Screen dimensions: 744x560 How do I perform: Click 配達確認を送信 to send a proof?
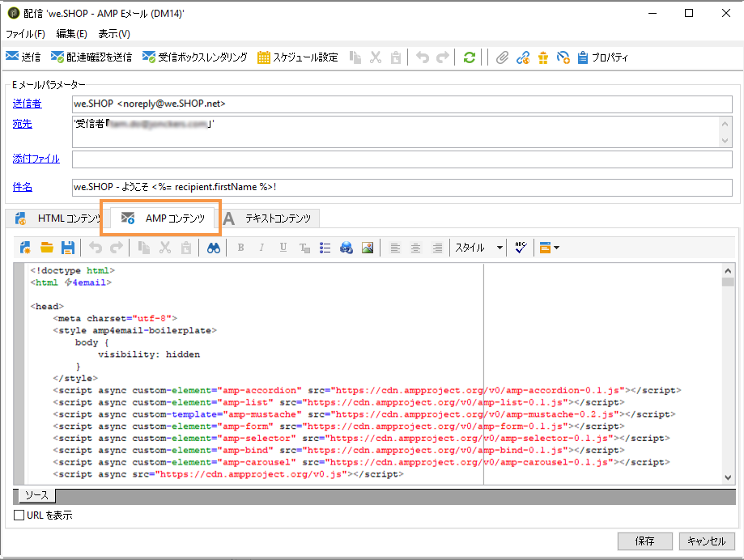click(91, 57)
